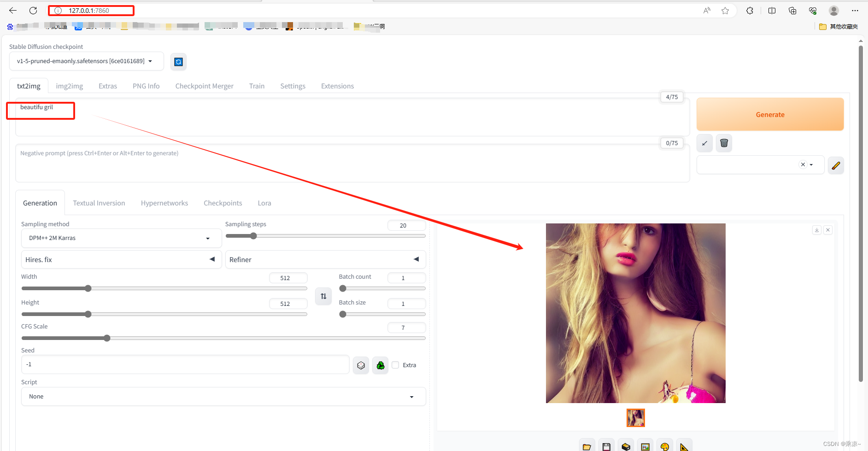This screenshot has height=451, width=868.
Task: Toggle split screen browser icon
Action: click(x=772, y=10)
